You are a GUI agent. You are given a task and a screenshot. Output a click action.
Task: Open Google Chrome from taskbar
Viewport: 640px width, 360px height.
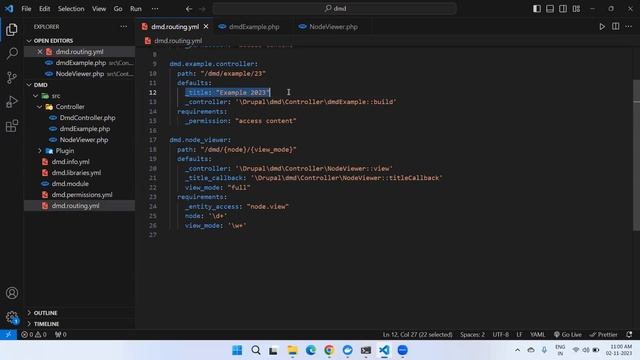tap(329, 350)
